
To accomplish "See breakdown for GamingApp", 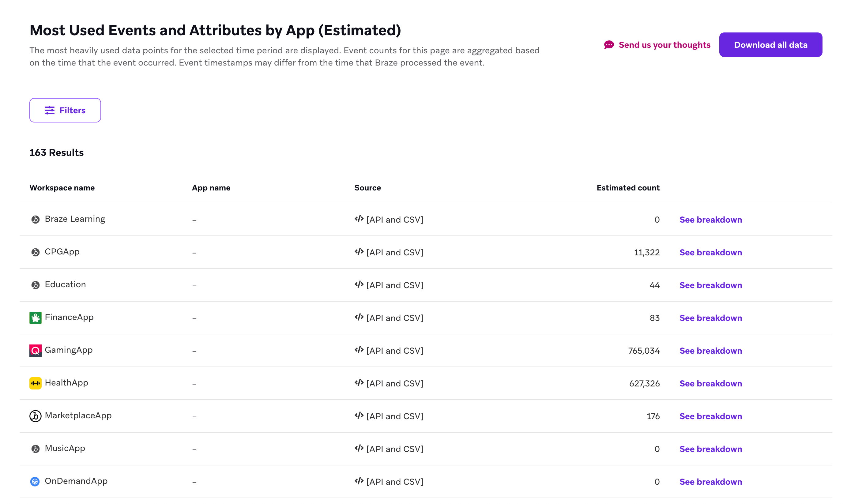I will [710, 351].
